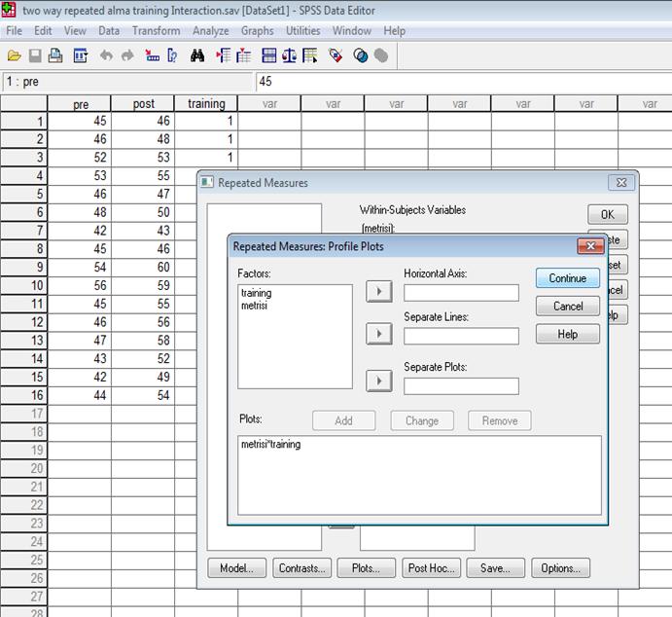Open the Analyze menu
Image resolution: width=672 pixels, height=617 pixels.
click(x=210, y=31)
